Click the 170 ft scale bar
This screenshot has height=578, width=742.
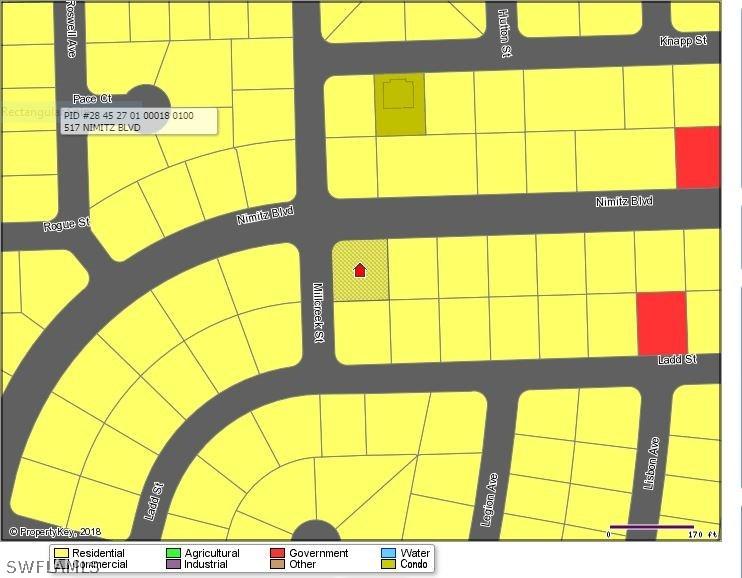click(652, 526)
